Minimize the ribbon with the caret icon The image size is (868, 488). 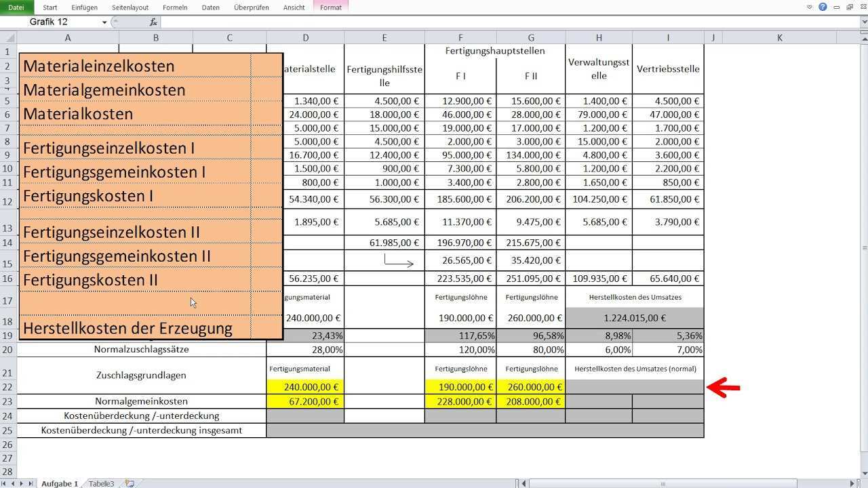click(810, 7)
